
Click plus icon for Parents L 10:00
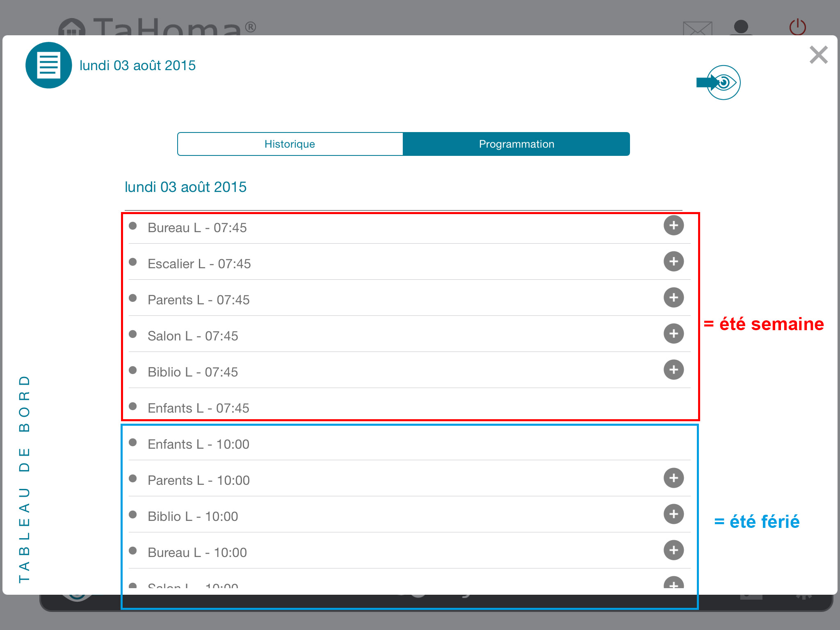[x=673, y=478]
